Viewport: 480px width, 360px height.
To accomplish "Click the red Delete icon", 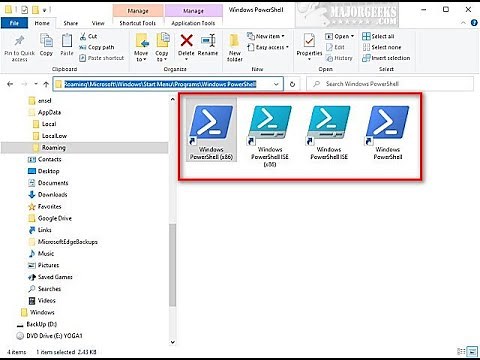I will 186,41.
